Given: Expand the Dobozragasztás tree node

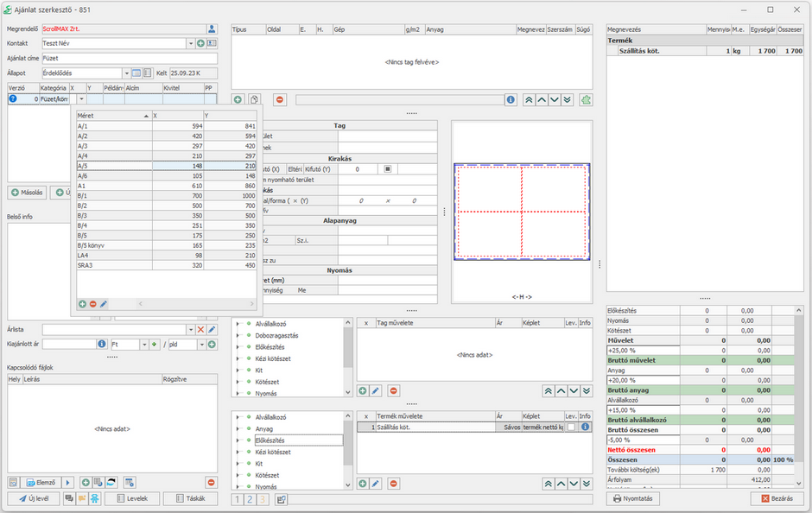Looking at the screenshot, I should click(239, 335).
